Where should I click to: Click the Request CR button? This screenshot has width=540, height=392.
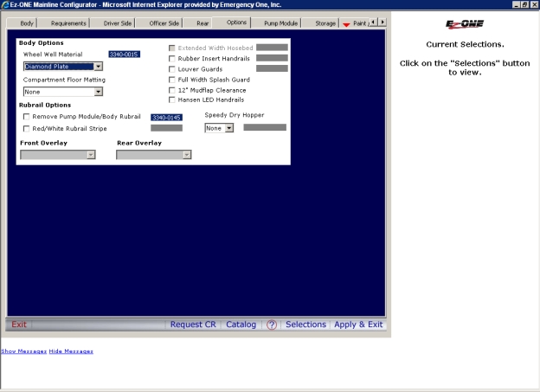(x=193, y=325)
